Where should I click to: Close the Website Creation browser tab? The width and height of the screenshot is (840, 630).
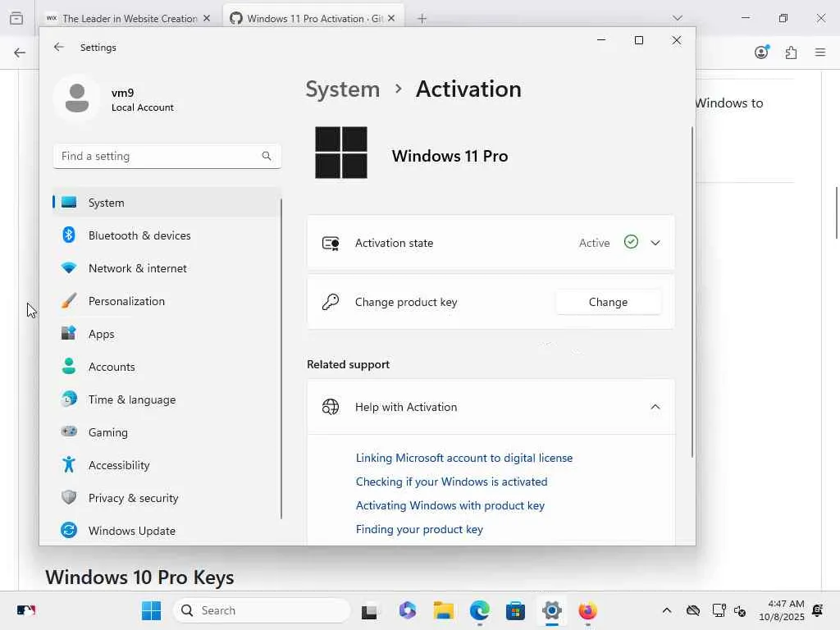207,18
